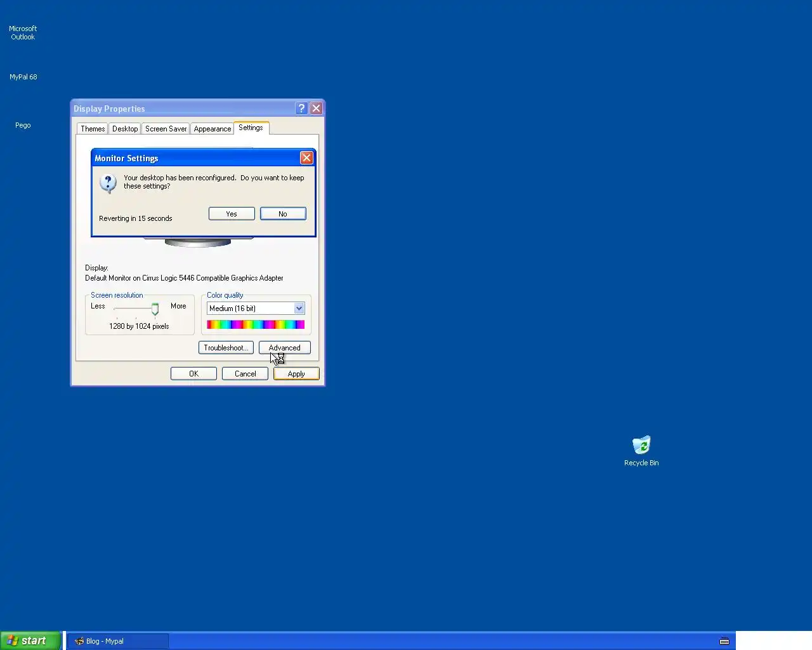Switch to the Screen Saver tab

click(x=166, y=129)
